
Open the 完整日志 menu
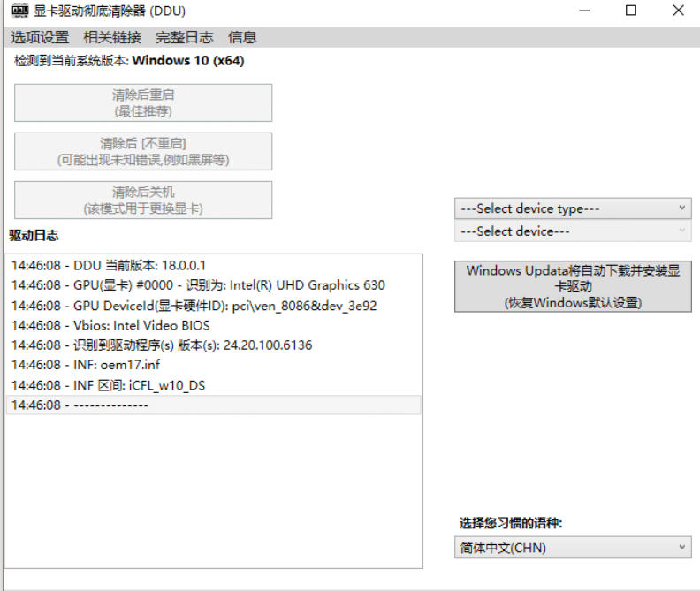(x=185, y=37)
